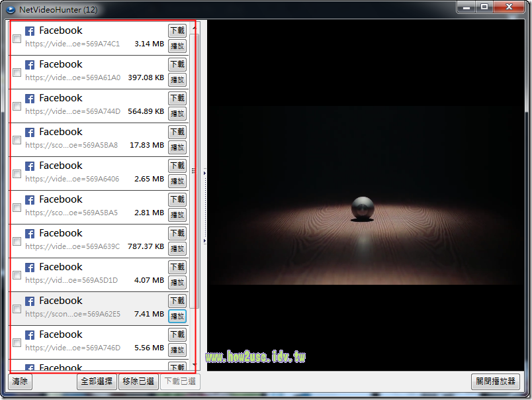Click the Facebook icon beside the 17.83 MB video
The width and height of the screenshot is (532, 400).
click(30, 132)
